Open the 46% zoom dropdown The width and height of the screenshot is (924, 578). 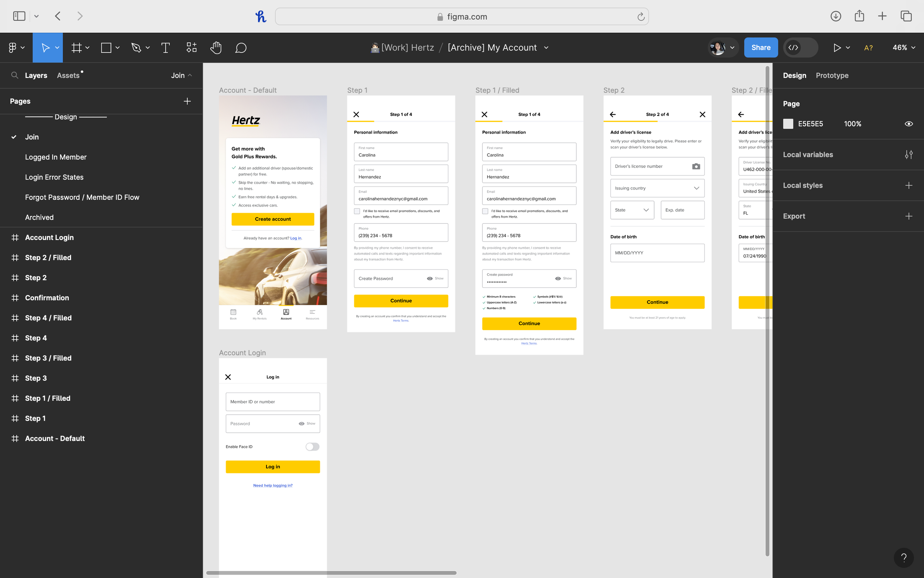click(904, 48)
